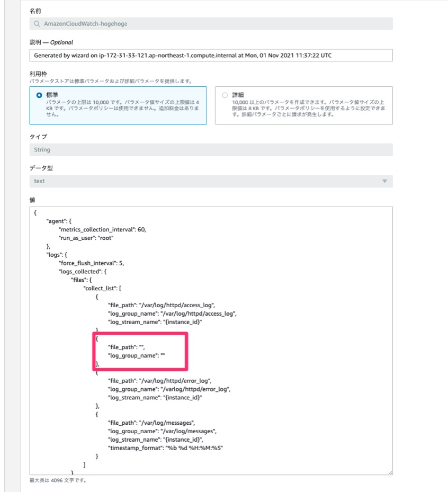Click the textarea resize handle at corner
The height and width of the screenshot is (492, 448).
coord(390,471)
